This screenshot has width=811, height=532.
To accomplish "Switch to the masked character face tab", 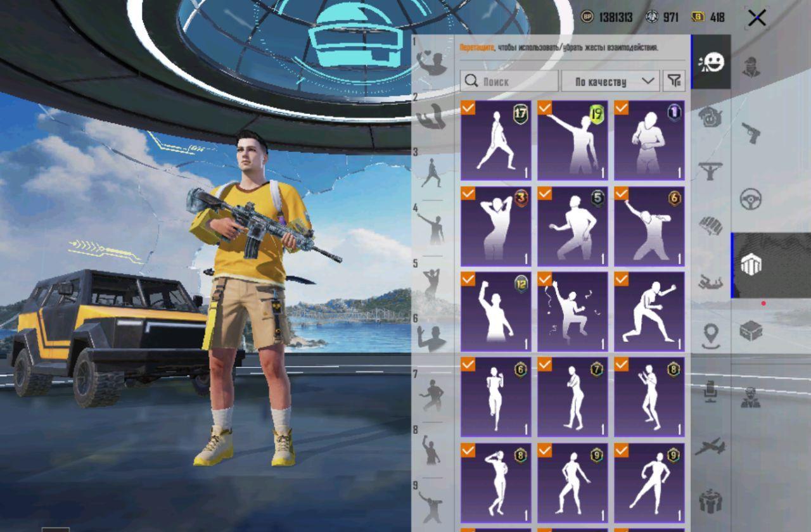I will [751, 66].
